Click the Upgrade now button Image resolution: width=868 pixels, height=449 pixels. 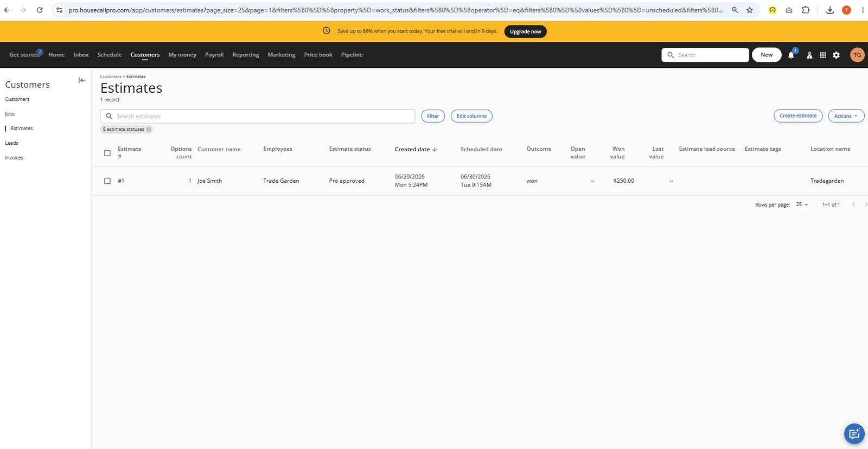(x=525, y=31)
